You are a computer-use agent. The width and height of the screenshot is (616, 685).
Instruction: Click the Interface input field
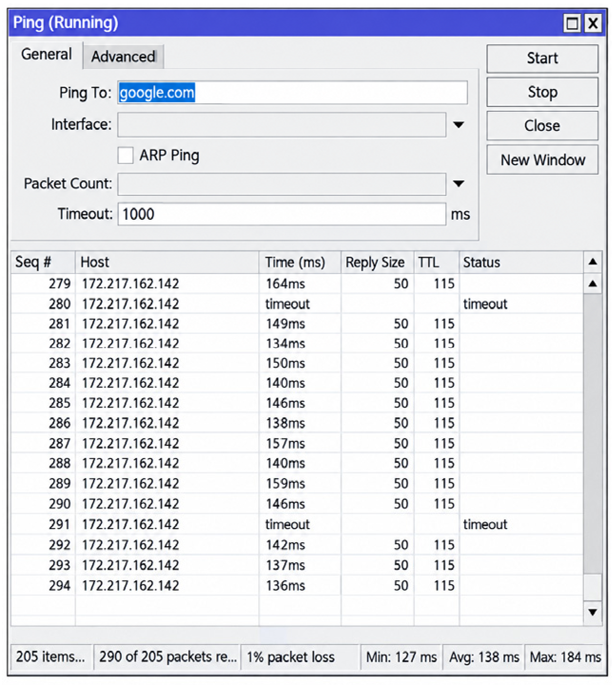point(282,125)
